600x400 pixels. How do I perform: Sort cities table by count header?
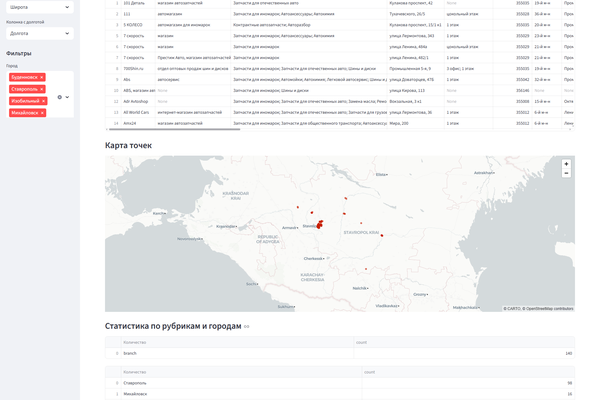(x=468, y=372)
